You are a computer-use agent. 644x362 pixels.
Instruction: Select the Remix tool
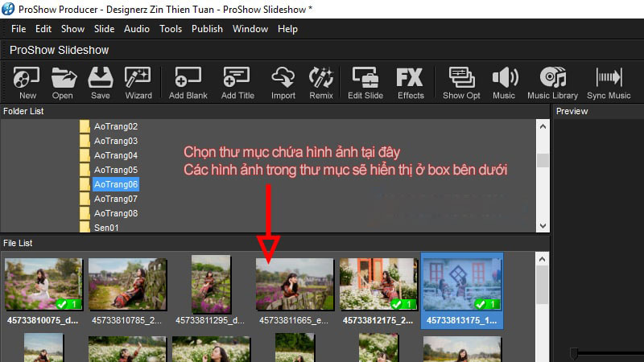point(321,83)
